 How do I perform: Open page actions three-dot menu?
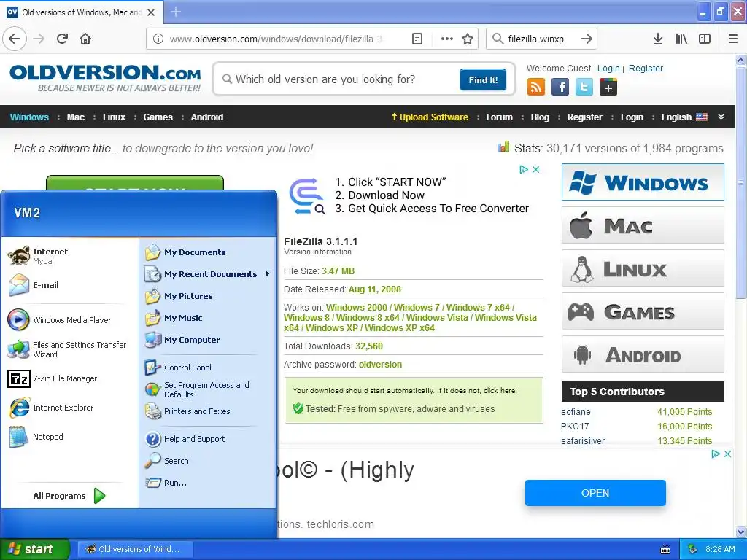click(x=447, y=39)
